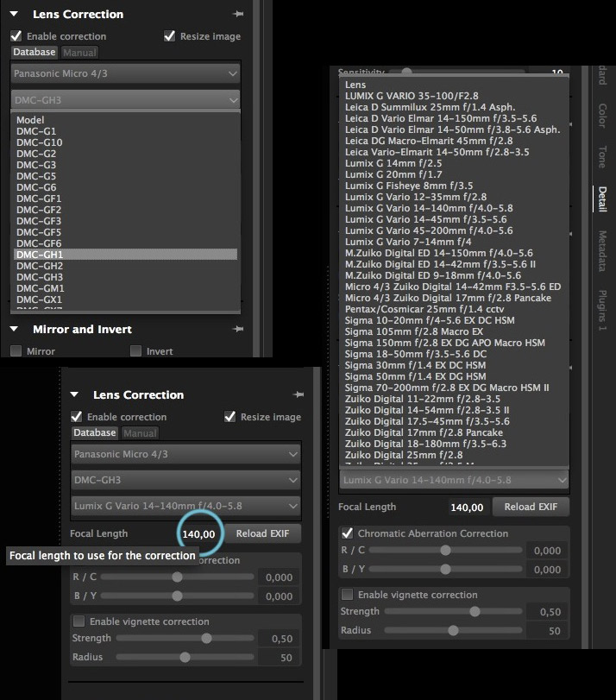The width and height of the screenshot is (616, 700).
Task: Open Panasonic Micro 4/3 dropdown in top panel
Action: point(125,73)
